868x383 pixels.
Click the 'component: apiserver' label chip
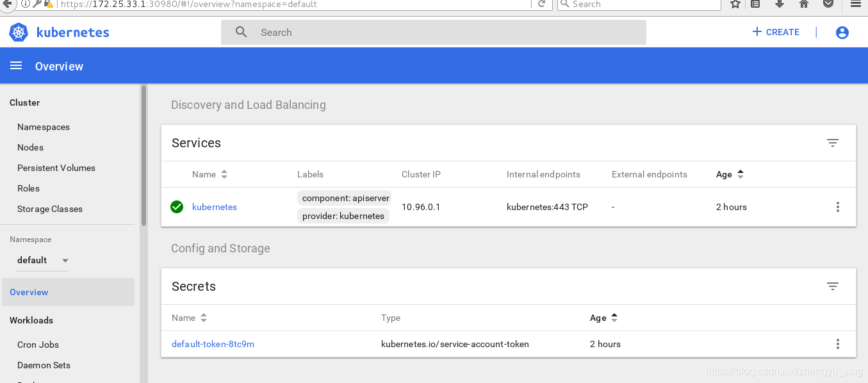[x=345, y=198]
